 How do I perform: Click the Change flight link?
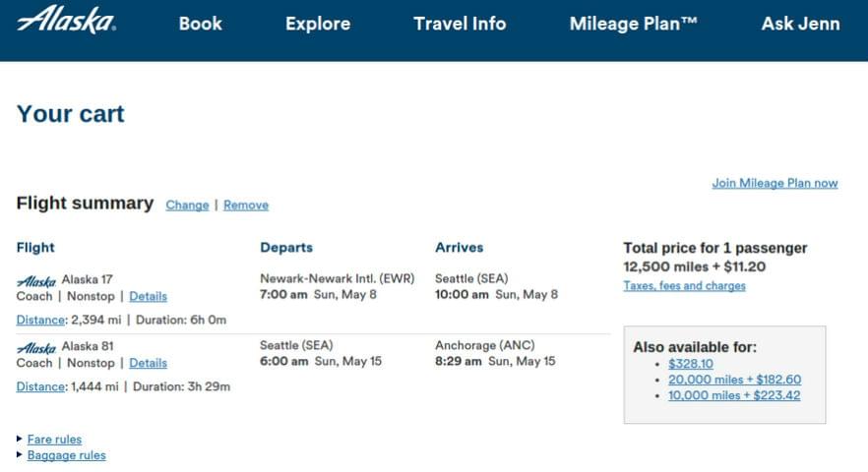point(187,206)
